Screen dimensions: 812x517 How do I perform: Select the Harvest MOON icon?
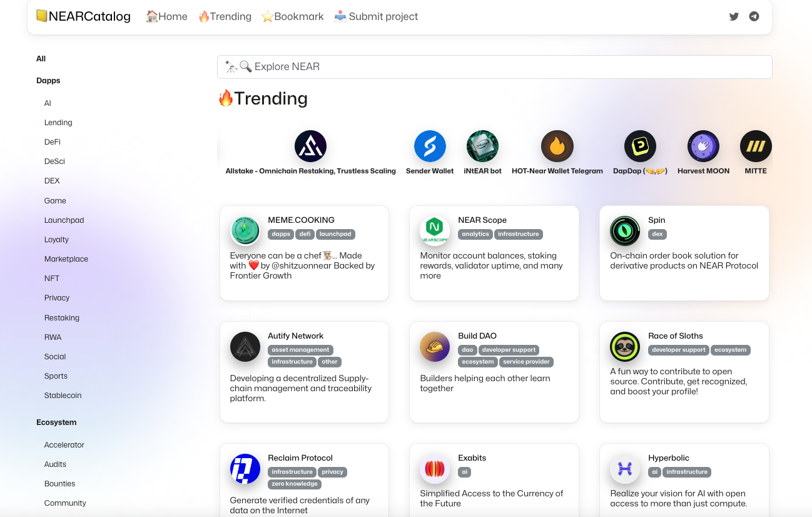click(x=703, y=146)
